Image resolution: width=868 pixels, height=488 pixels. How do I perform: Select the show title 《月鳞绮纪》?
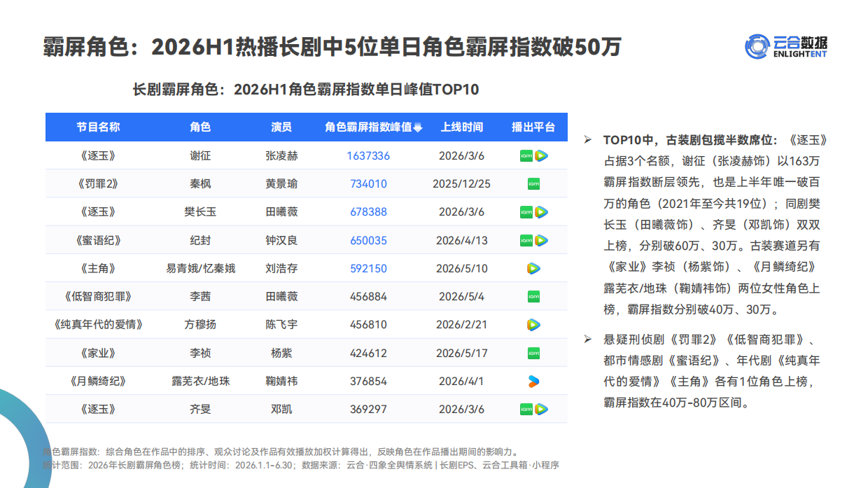coord(98,381)
